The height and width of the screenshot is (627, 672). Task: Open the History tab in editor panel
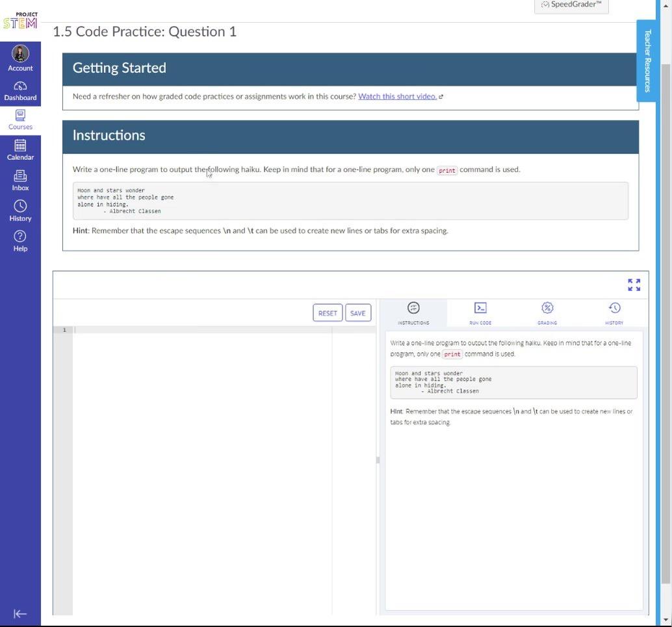(x=614, y=313)
